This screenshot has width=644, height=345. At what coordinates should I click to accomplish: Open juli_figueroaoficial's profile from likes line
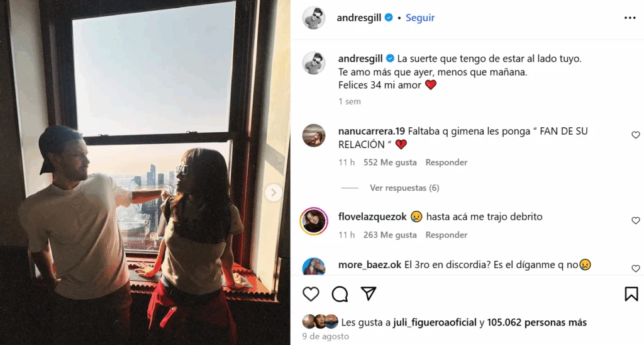click(x=435, y=322)
